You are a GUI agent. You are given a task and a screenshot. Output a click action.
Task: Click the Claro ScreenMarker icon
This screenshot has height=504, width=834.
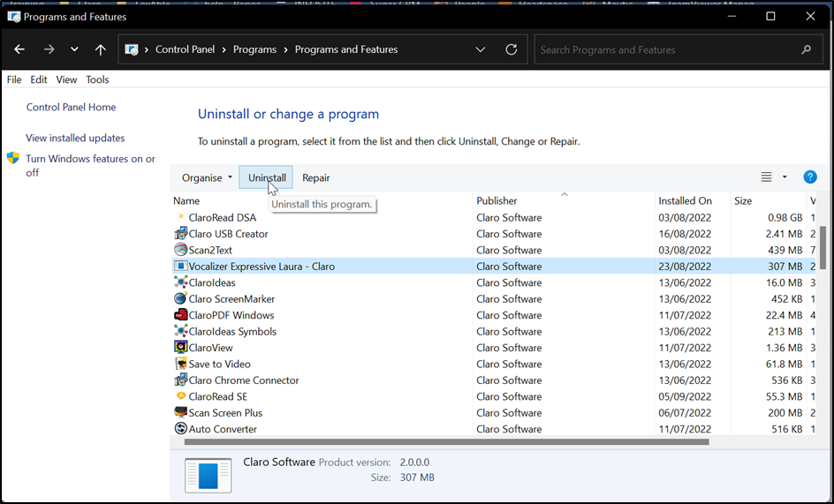(181, 299)
